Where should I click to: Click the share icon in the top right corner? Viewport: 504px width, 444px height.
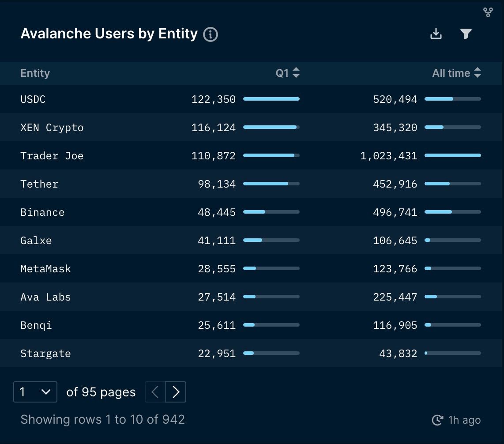(x=488, y=12)
